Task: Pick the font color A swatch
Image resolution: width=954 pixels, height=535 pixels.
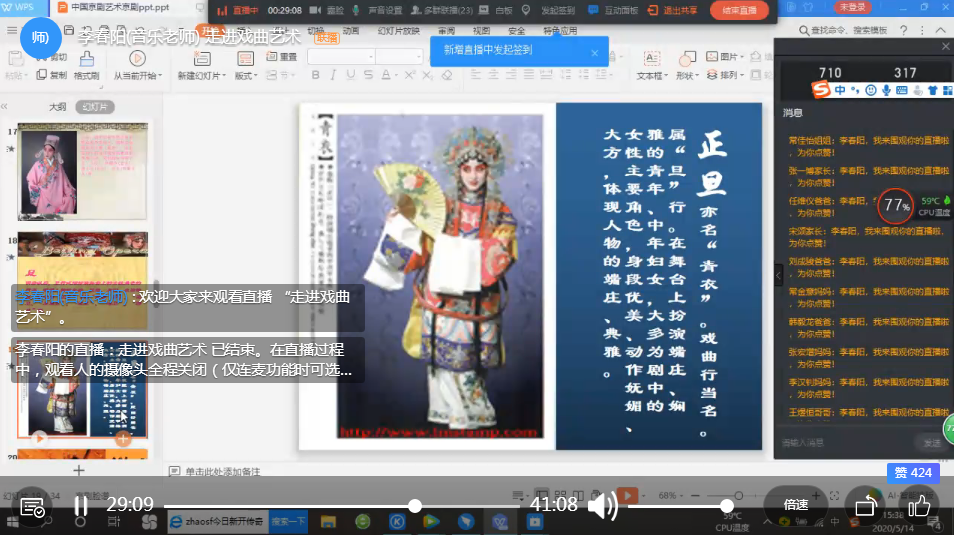Action: (x=386, y=75)
